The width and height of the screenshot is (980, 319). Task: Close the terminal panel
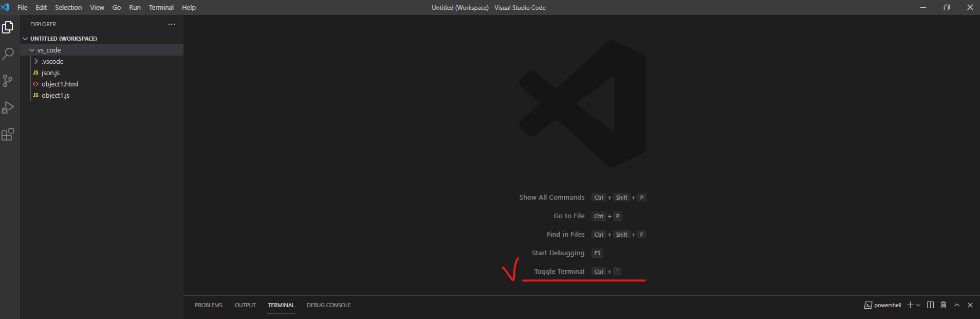(970, 305)
